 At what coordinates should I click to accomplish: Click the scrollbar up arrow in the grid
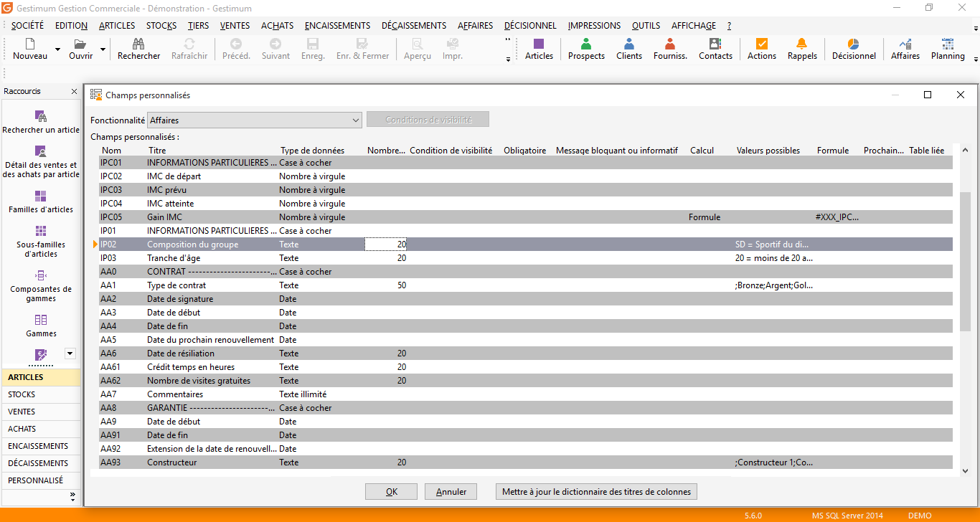click(965, 150)
